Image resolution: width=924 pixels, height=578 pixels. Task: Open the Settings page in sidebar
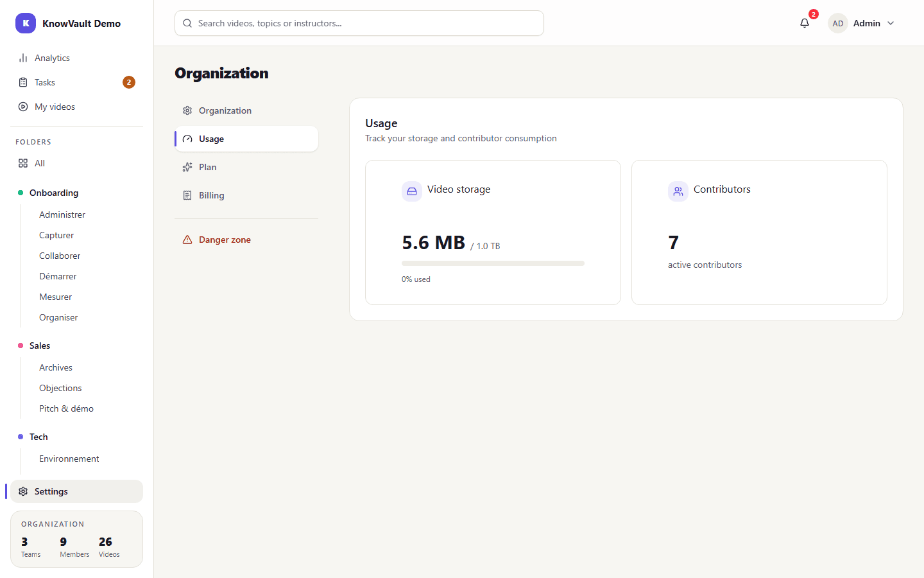76,491
